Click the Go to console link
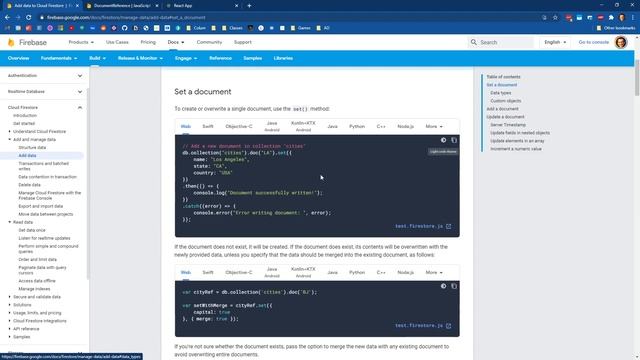The height and width of the screenshot is (360, 640). pyautogui.click(x=593, y=42)
